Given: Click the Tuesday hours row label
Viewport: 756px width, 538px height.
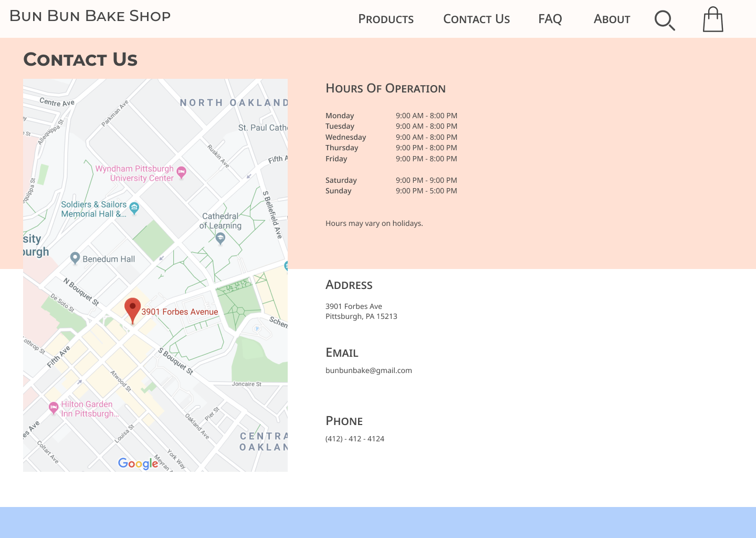Looking at the screenshot, I should pyautogui.click(x=340, y=126).
